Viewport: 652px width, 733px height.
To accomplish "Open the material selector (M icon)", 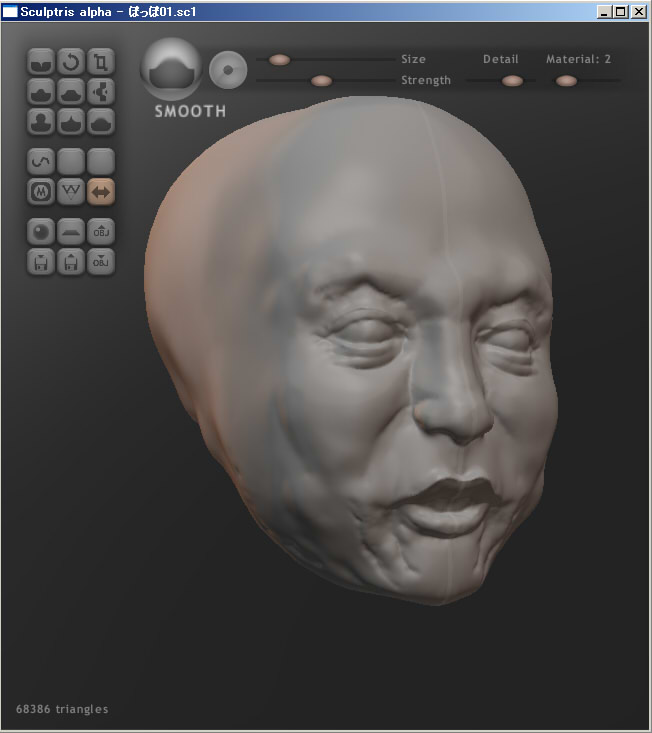I will [x=42, y=191].
